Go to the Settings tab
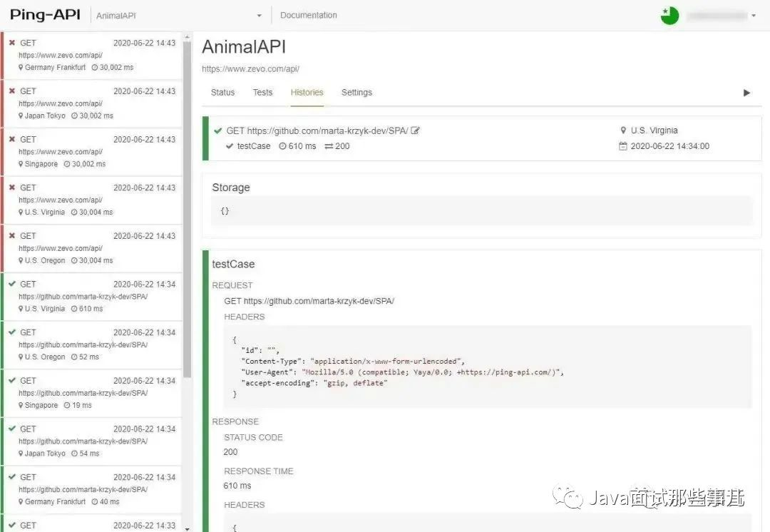 [356, 92]
